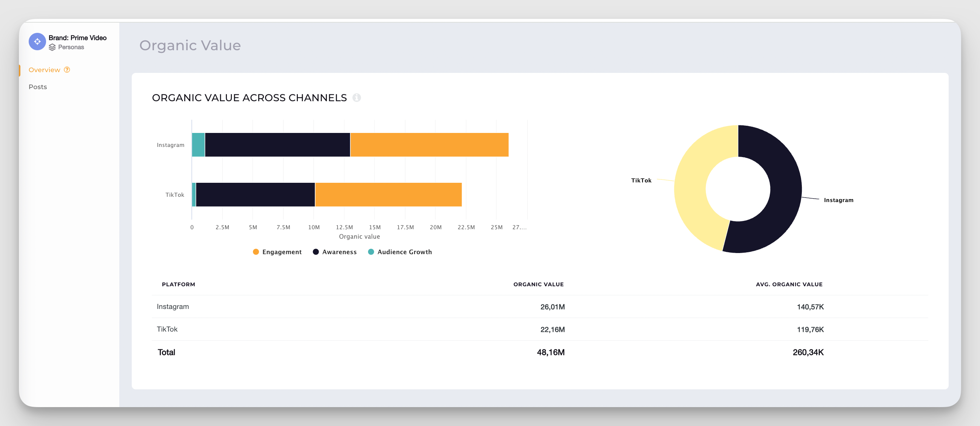Click the Organic Value column header
Image resolution: width=980 pixels, height=426 pixels.
[x=538, y=284]
